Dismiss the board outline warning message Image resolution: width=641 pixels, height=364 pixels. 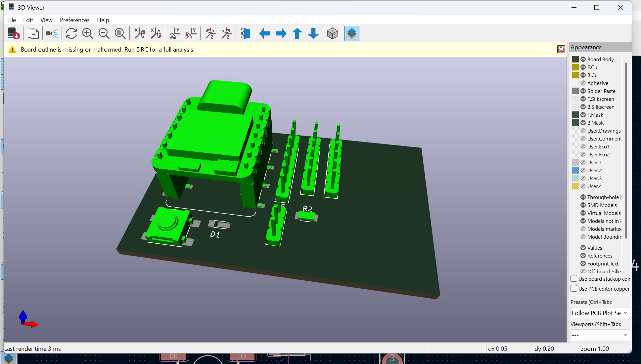coord(561,49)
